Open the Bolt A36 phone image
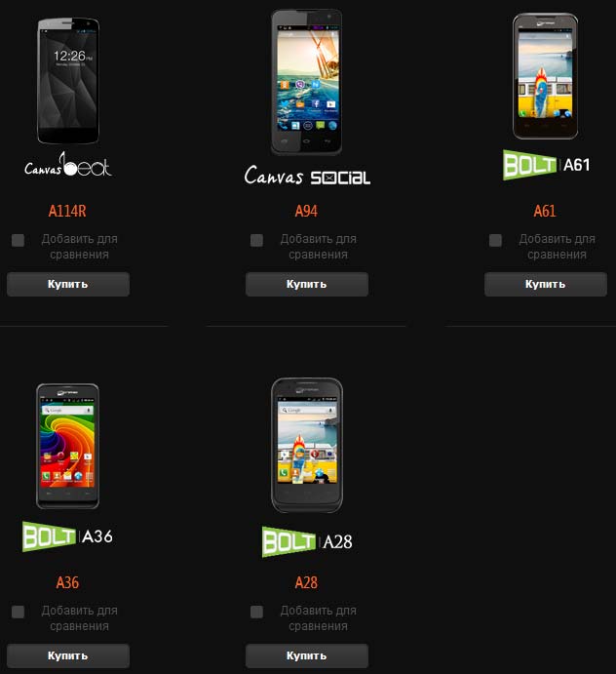 tap(68, 446)
